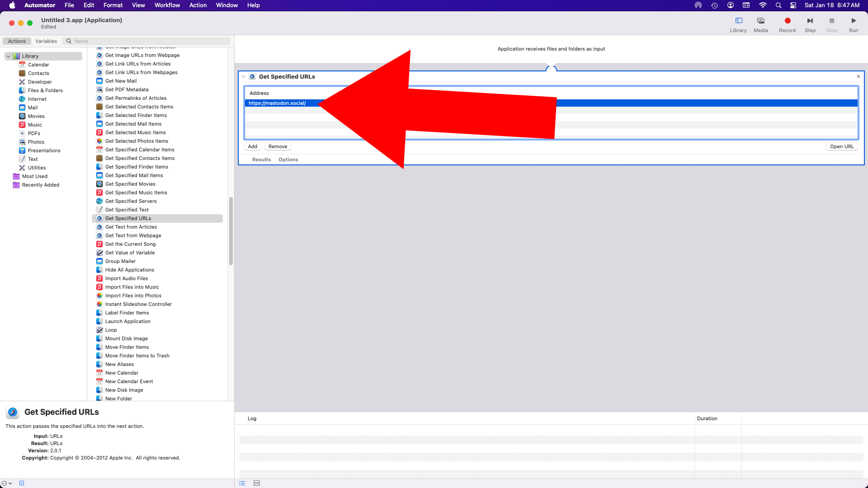Image resolution: width=868 pixels, height=488 pixels.
Task: Select the Music library category
Action: click(x=35, y=125)
